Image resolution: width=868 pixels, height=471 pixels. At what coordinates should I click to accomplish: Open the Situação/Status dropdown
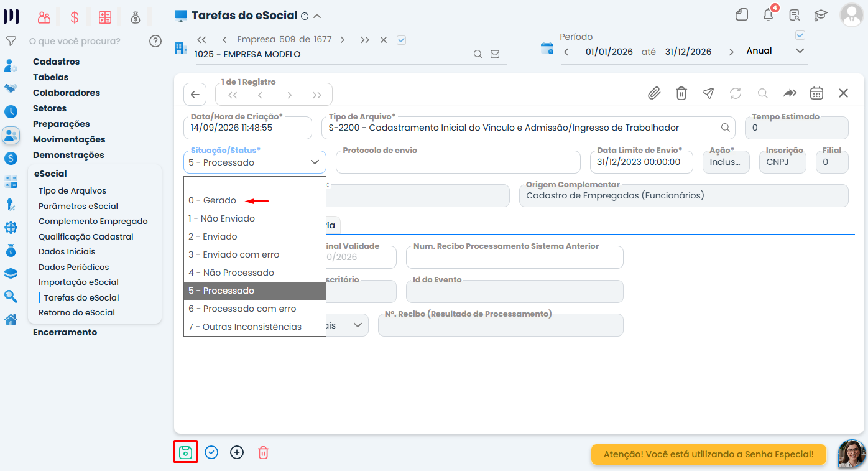tap(255, 162)
